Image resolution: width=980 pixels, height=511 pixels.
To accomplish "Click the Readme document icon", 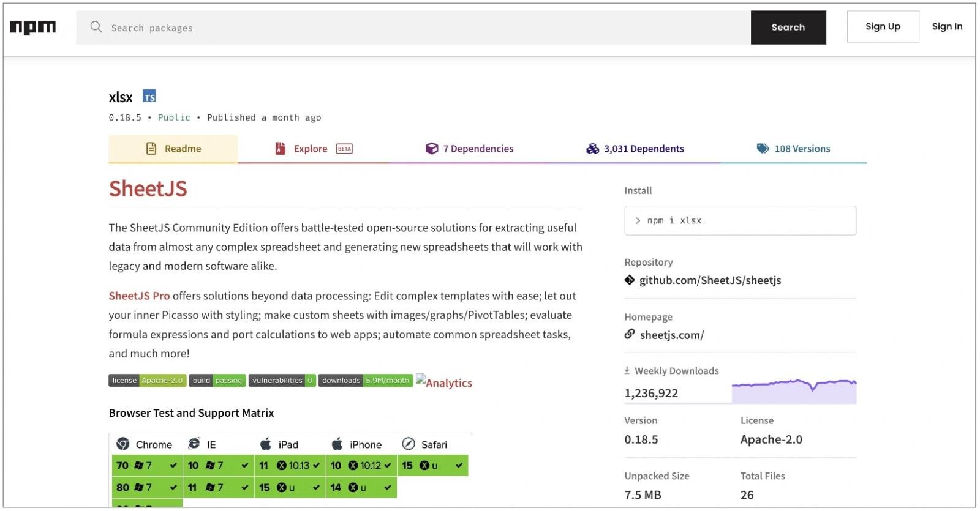I will coord(151,149).
